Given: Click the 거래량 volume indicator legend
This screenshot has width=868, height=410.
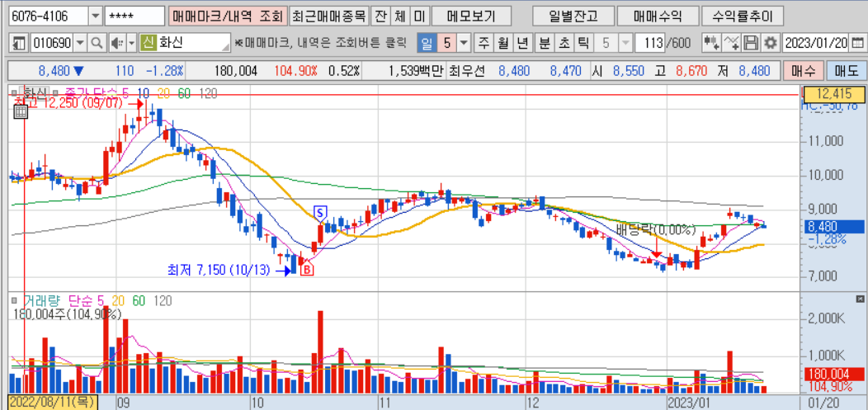Looking at the screenshot, I should coord(42,301).
